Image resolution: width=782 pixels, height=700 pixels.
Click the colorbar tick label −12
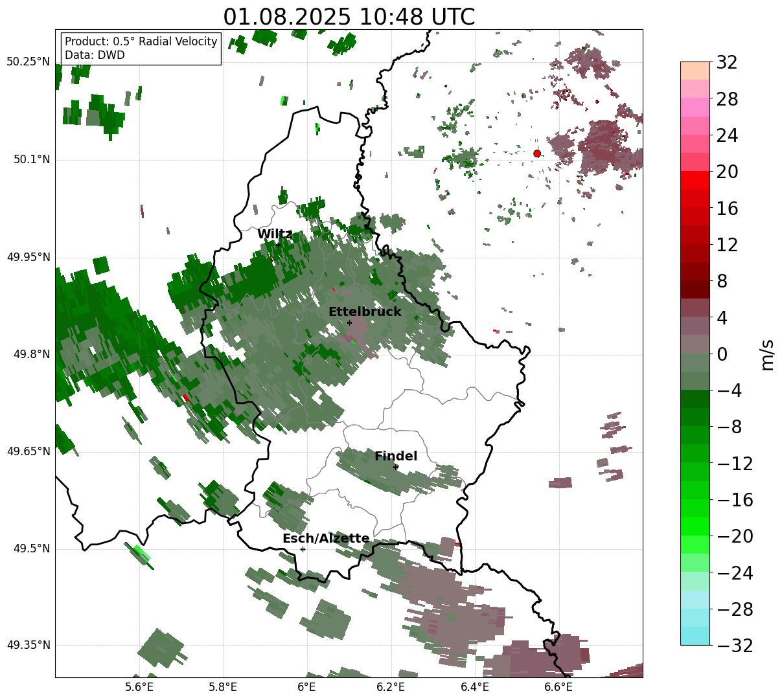[x=734, y=464]
